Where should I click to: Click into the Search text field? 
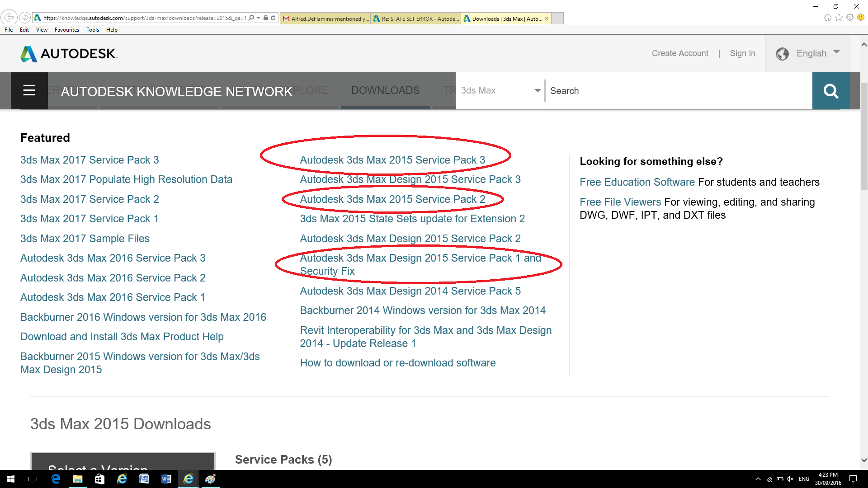tap(678, 91)
